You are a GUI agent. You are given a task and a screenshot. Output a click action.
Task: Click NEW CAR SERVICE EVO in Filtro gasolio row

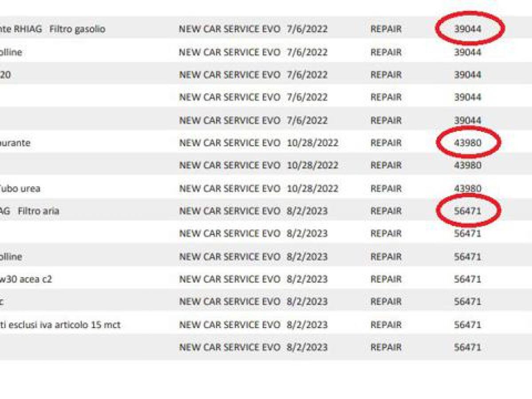(x=229, y=29)
